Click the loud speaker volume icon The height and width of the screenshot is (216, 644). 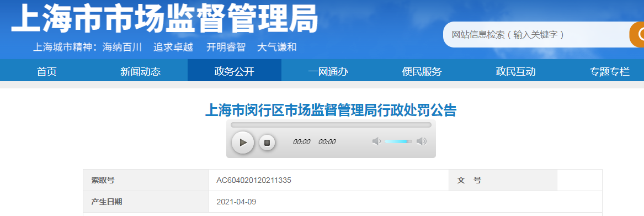422,141
